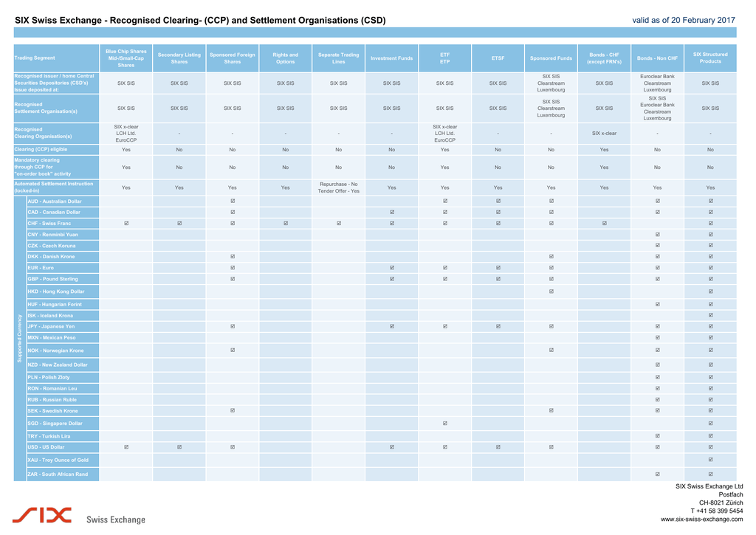Click the 'Bonds - CHF (except FRN's)' column header

tap(604, 58)
